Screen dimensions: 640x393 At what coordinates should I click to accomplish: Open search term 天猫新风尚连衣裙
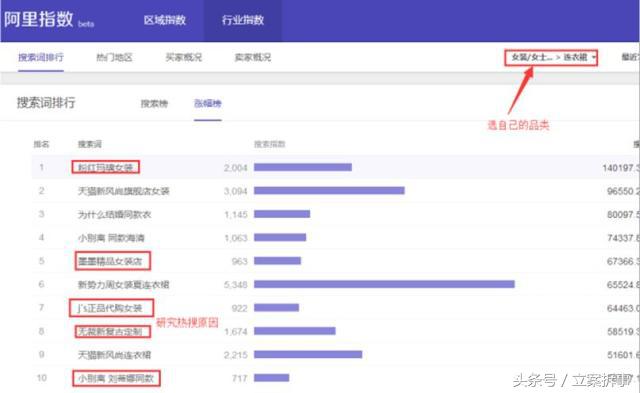tap(114, 355)
